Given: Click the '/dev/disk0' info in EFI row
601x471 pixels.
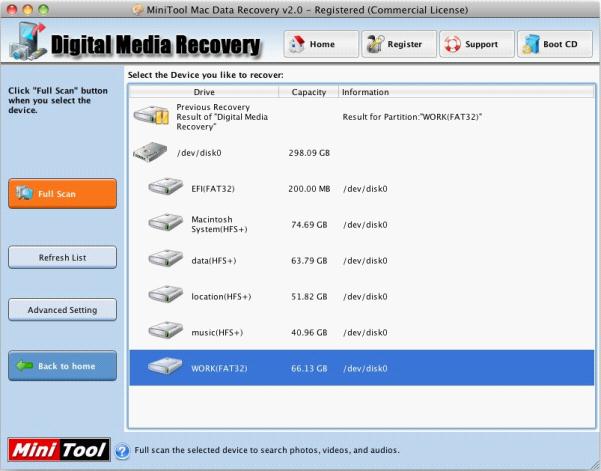Looking at the screenshot, I should pos(365,189).
